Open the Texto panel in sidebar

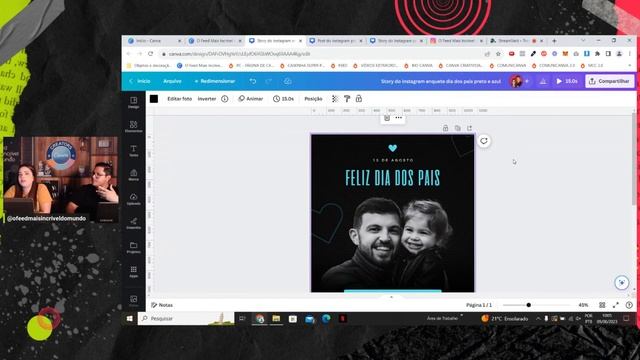pos(133,151)
